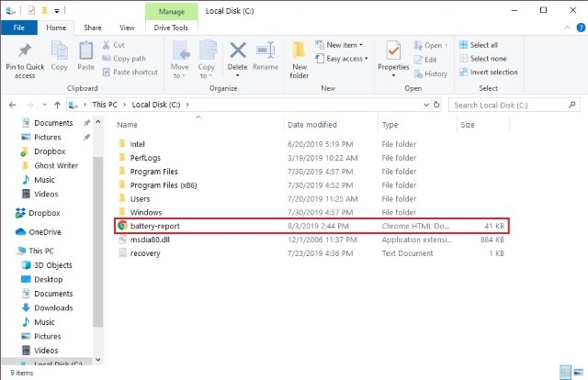The height and width of the screenshot is (380, 588).
Task: Select the recovery text document
Action: tap(311, 253)
